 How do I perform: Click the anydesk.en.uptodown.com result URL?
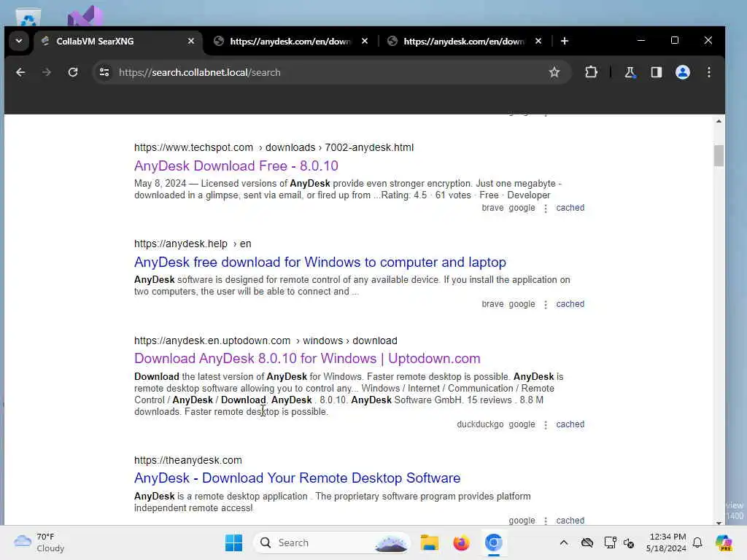[266, 341]
